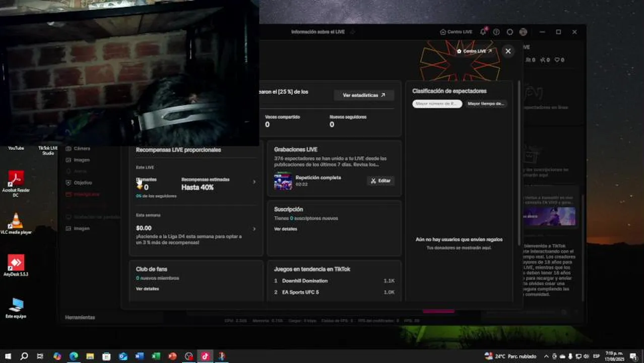Open File Explorer from the taskbar
This screenshot has height=363, width=644.
click(90, 356)
